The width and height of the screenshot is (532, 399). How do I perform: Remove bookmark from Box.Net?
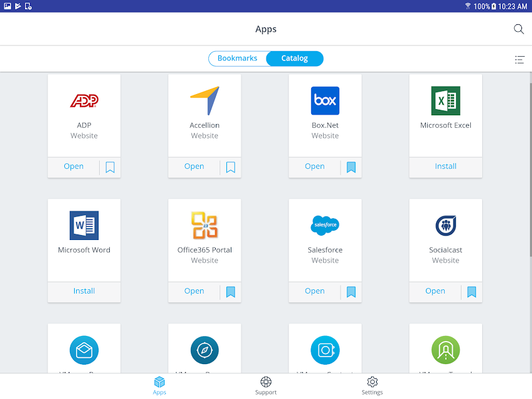click(351, 167)
